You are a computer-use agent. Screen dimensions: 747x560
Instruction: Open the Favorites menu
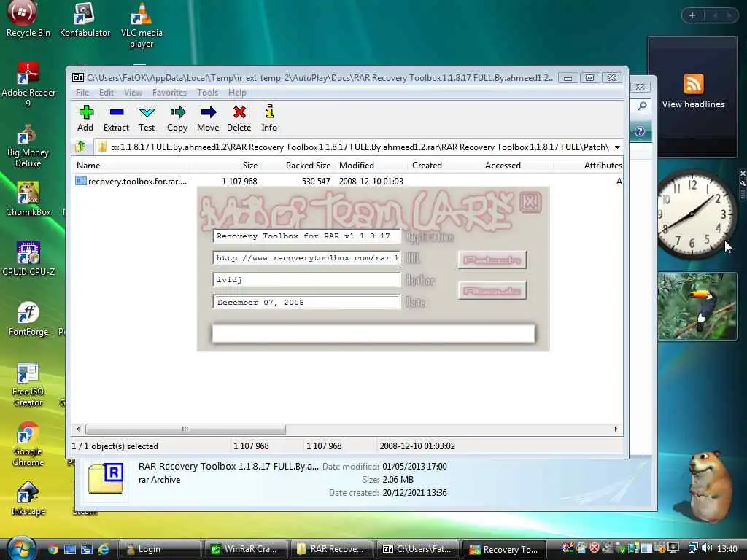tap(169, 93)
